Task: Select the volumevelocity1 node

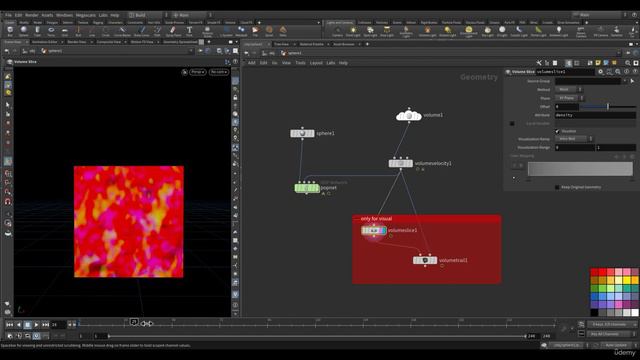Action: (400, 163)
